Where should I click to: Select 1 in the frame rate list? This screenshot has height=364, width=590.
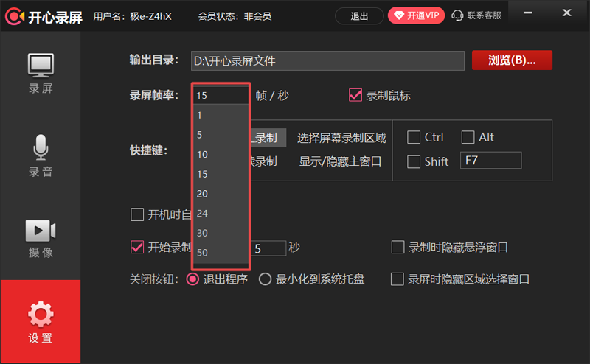tap(221, 115)
